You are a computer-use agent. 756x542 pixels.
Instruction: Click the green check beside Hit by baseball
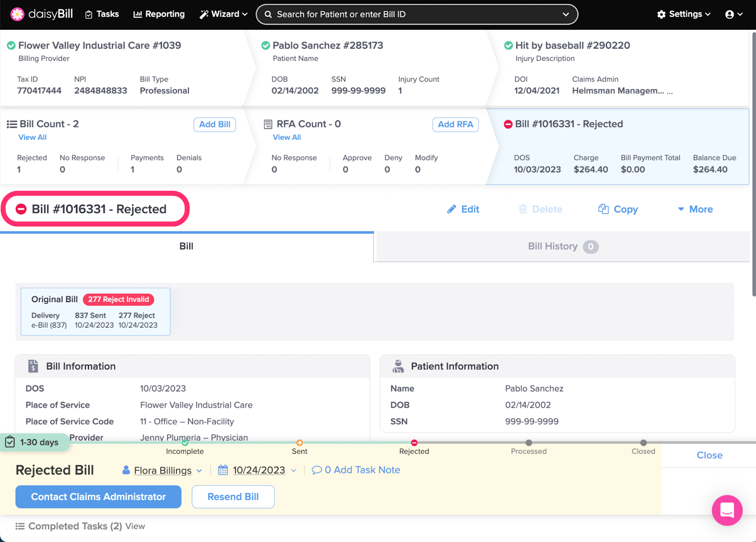[508, 45]
